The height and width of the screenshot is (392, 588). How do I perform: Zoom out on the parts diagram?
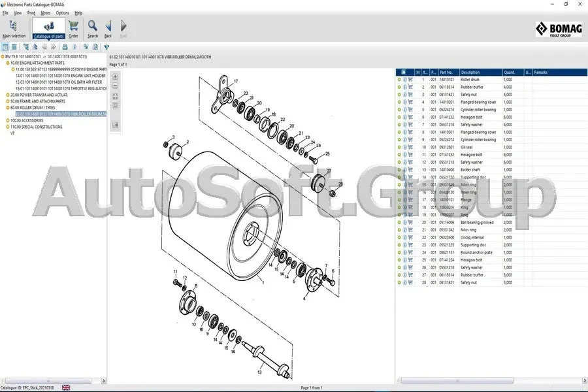tap(115, 86)
